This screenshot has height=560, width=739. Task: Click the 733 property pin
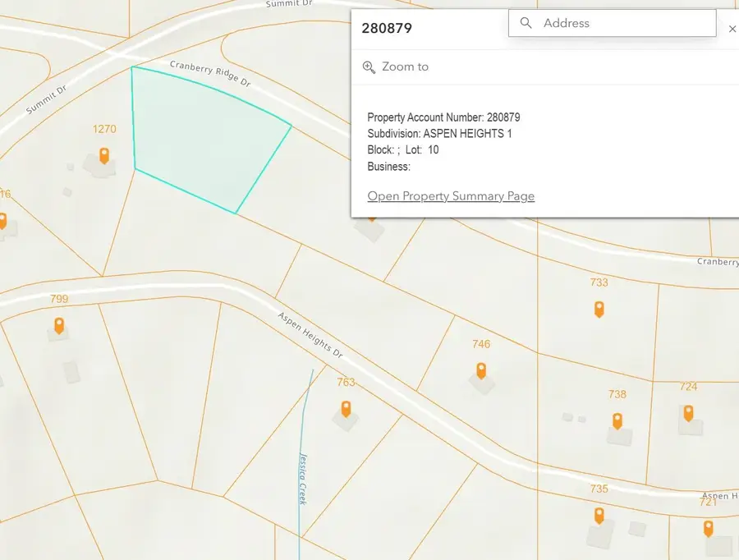[599, 310]
